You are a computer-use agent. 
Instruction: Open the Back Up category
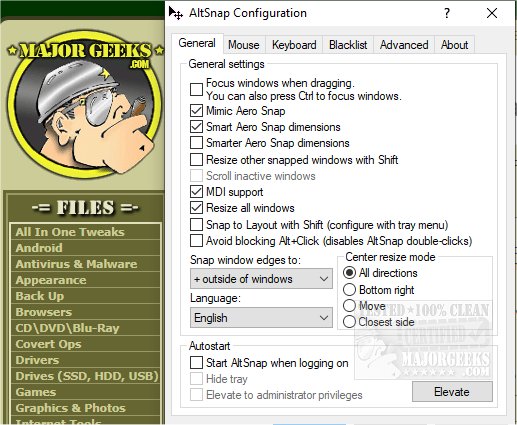pos(40,296)
